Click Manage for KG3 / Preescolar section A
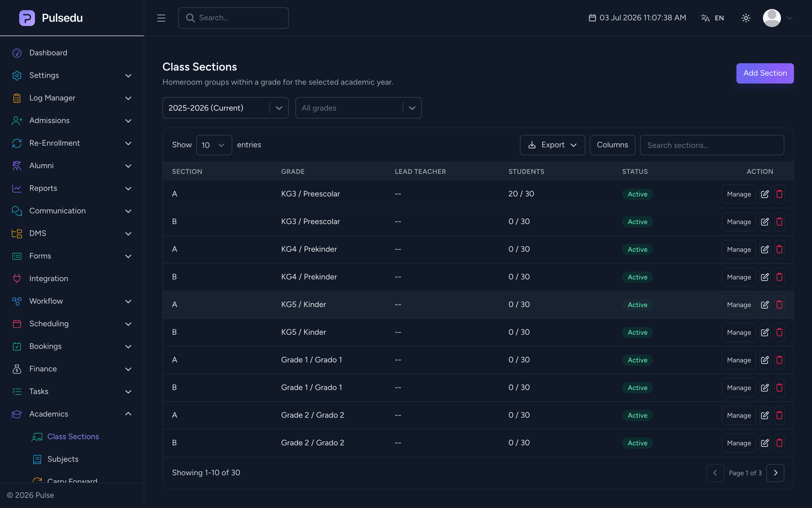Image resolution: width=812 pixels, height=508 pixels. coord(738,194)
